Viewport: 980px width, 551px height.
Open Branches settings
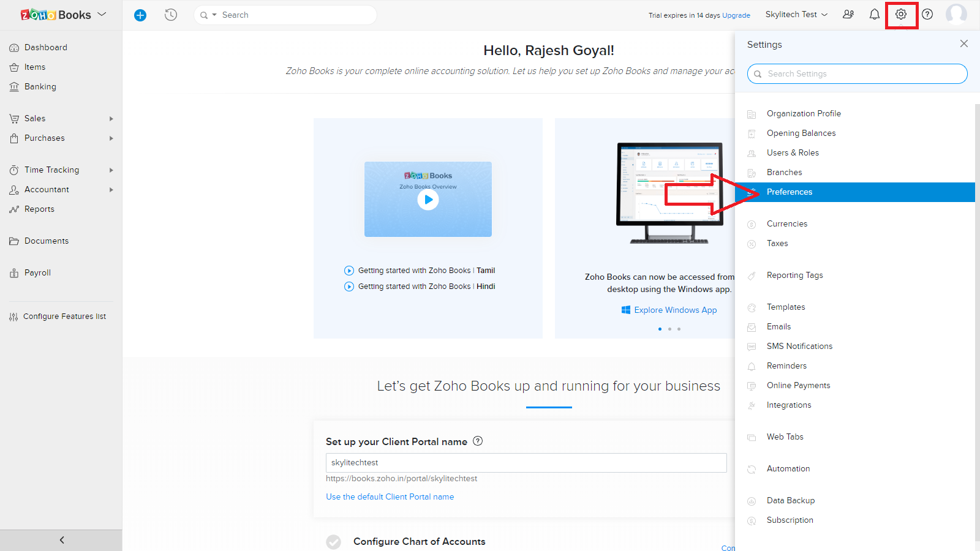[x=784, y=172]
